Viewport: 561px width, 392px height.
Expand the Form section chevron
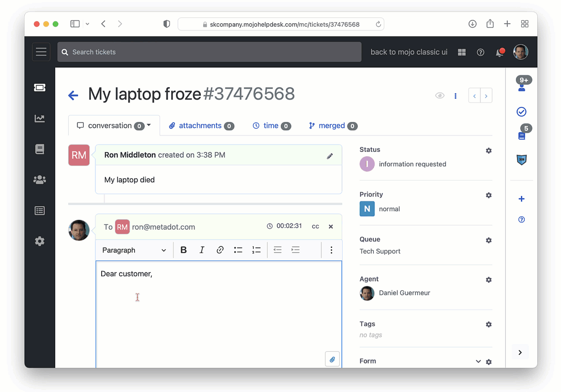(478, 362)
